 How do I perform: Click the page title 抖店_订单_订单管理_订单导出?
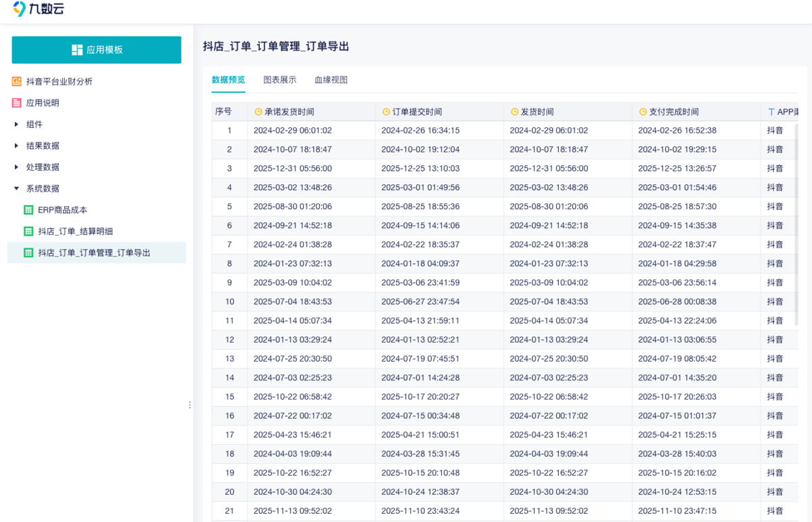click(276, 46)
